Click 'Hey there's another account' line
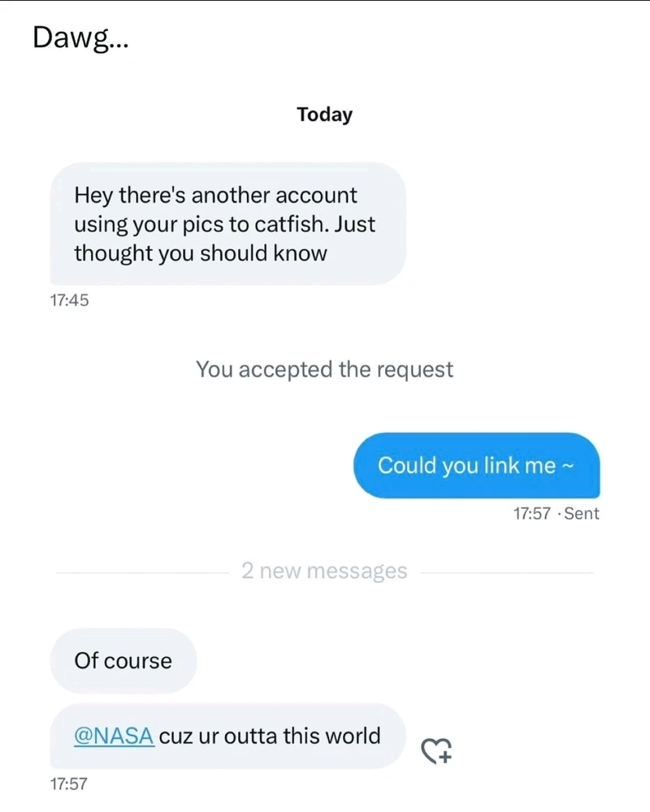This screenshot has width=650, height=812. (215, 195)
